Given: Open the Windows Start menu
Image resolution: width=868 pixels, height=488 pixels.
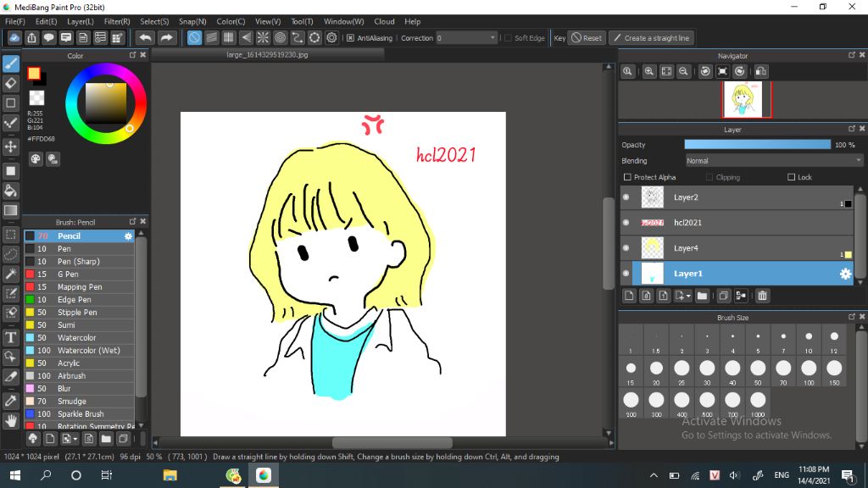Looking at the screenshot, I should click(x=15, y=475).
